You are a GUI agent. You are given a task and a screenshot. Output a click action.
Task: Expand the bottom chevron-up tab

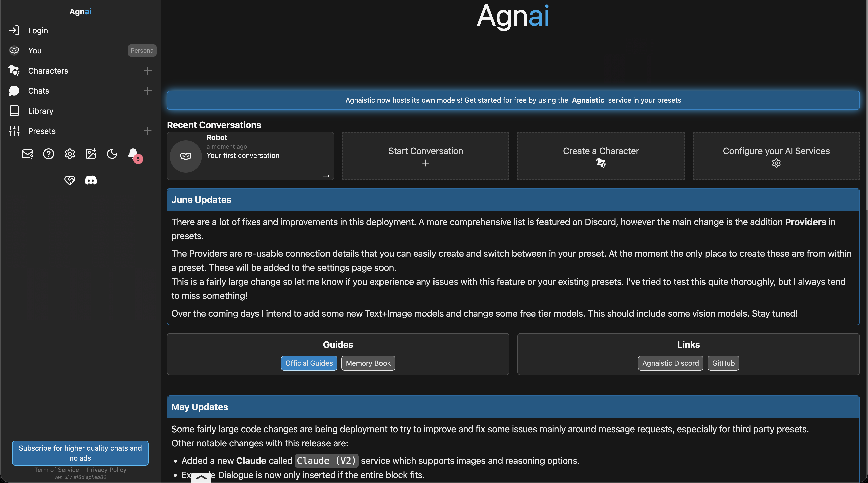coord(201,478)
